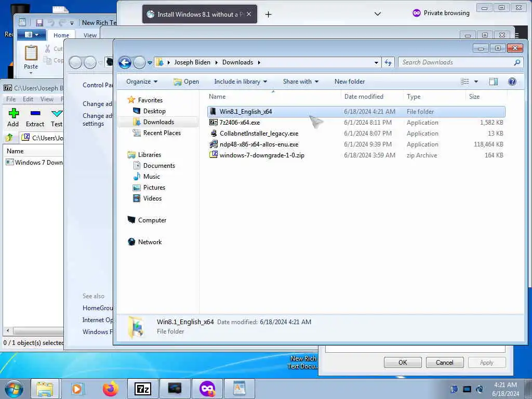Expand Include in library menu
Viewport: 532px width, 399px height.
pos(241,82)
